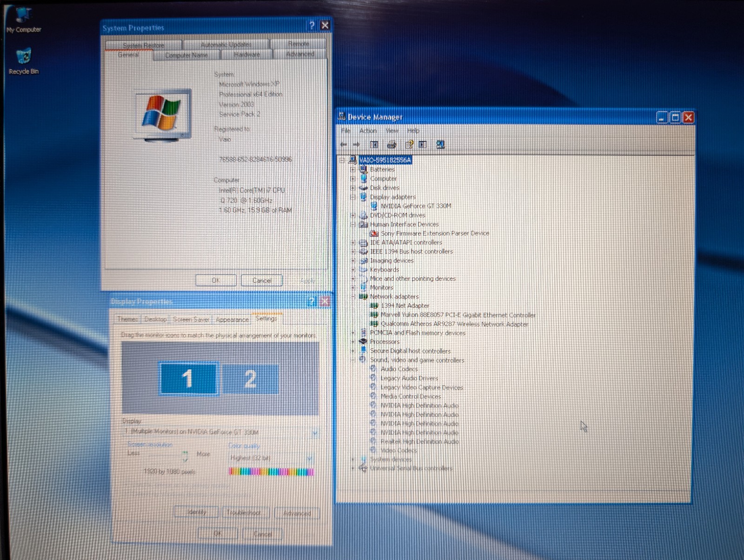
Task: Expand DVD/CD-ROM drives category
Action: tap(353, 215)
